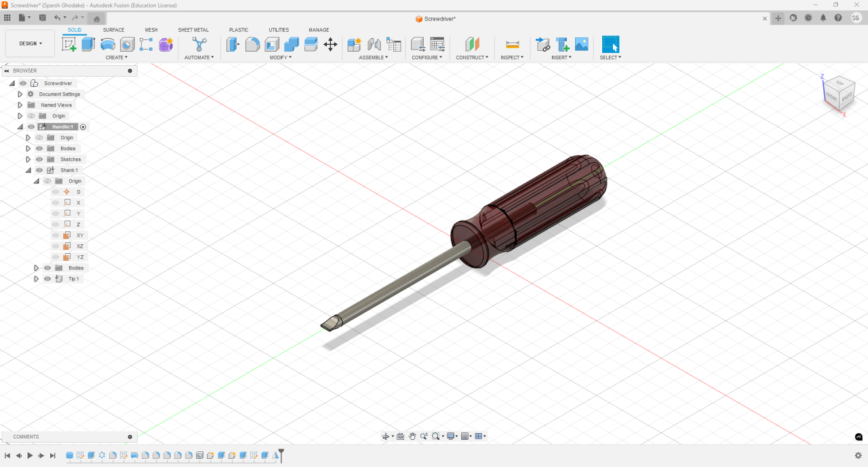Click Insert McMaster-Carr Component icon

pos(562,44)
